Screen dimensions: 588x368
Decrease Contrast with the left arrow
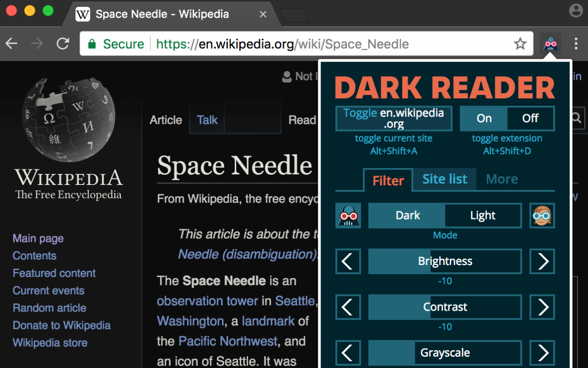tap(348, 307)
